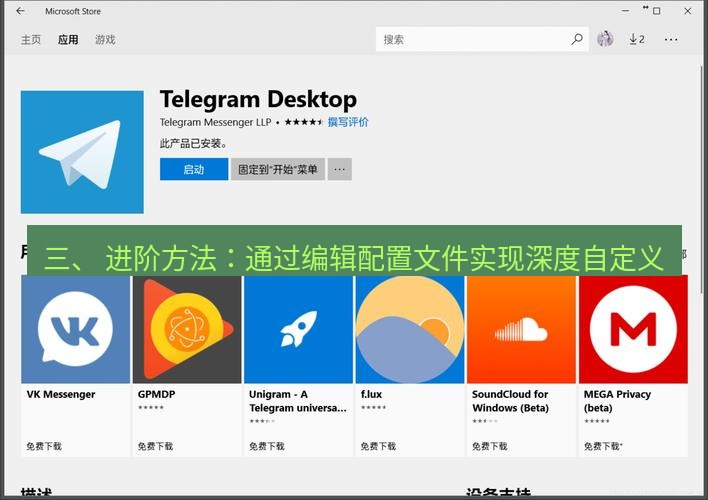Maximize the Microsoft Store window
This screenshot has height=500, width=708.
point(656,11)
